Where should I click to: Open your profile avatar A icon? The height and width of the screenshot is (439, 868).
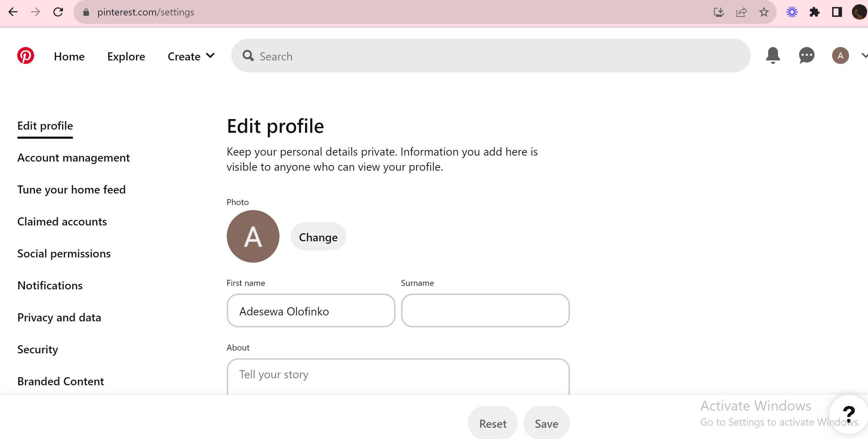click(x=840, y=55)
